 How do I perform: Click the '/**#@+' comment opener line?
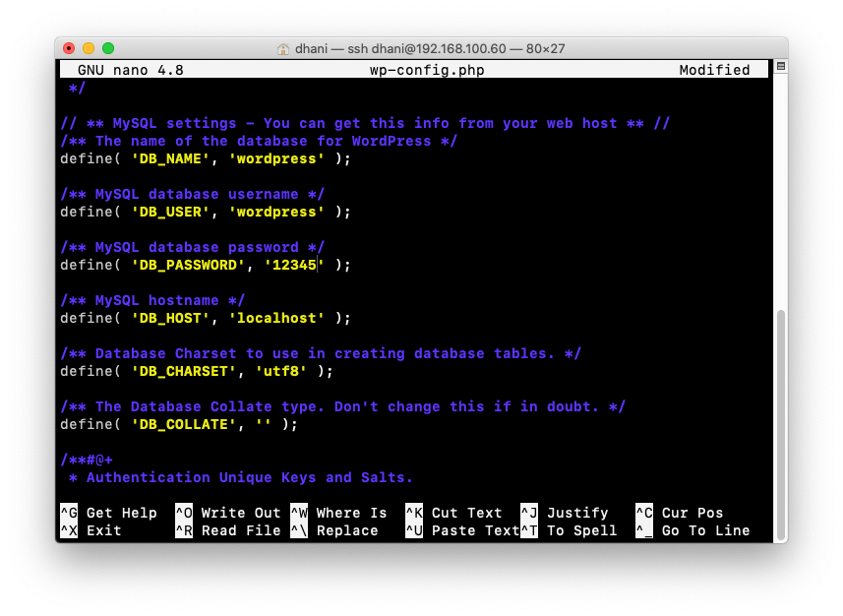[x=87, y=460]
